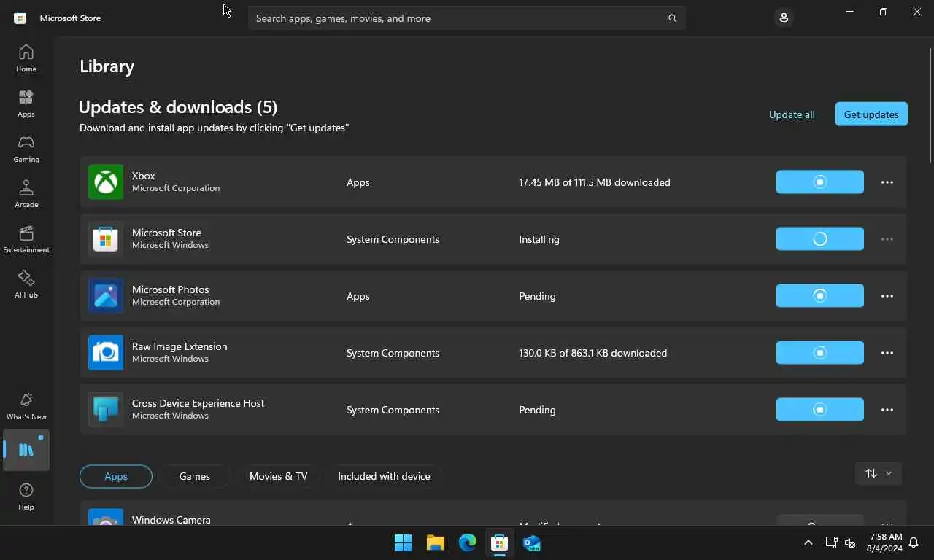Select the Apps filter tab

tap(116, 476)
